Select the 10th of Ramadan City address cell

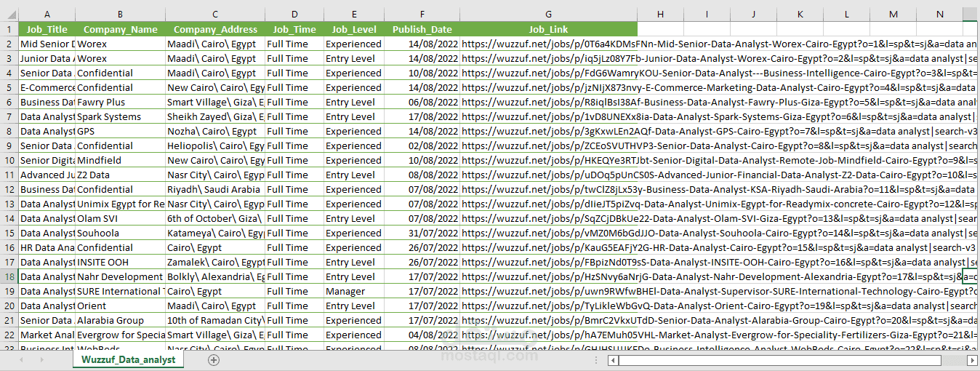click(x=215, y=320)
